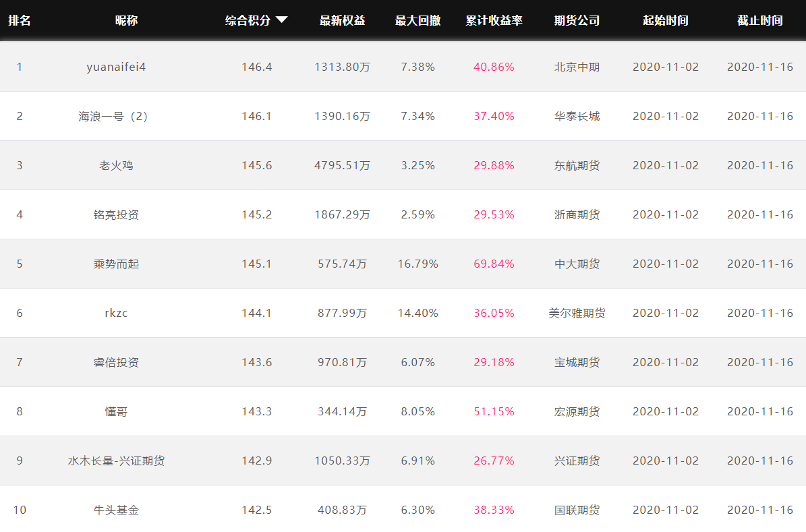This screenshot has width=806, height=532.
Task: Click the 起始时间 column header
Action: (x=666, y=20)
